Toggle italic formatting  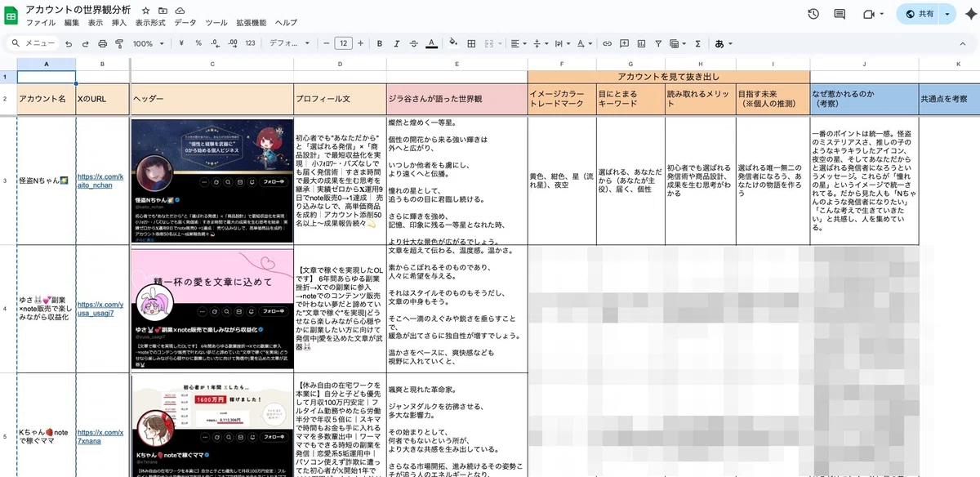[397, 43]
